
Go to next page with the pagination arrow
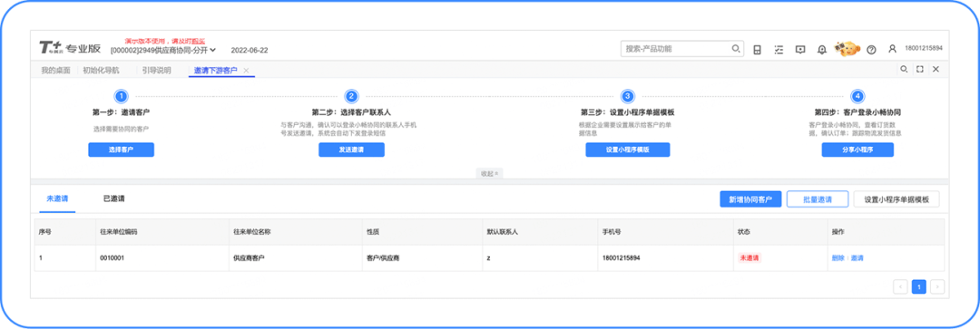[936, 286]
